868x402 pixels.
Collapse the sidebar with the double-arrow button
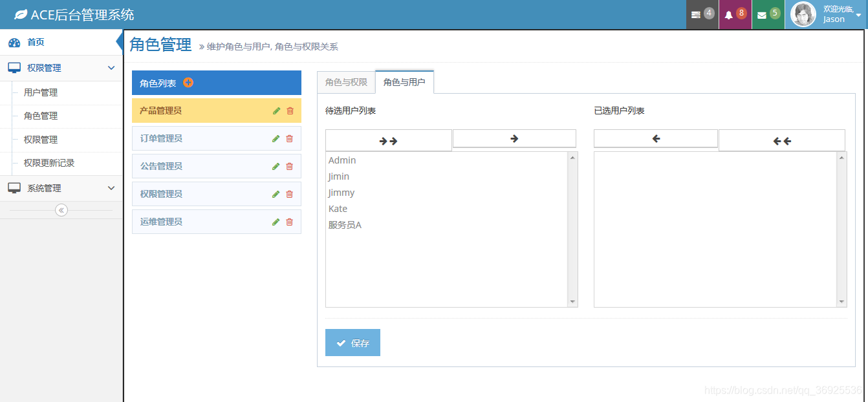(x=61, y=210)
